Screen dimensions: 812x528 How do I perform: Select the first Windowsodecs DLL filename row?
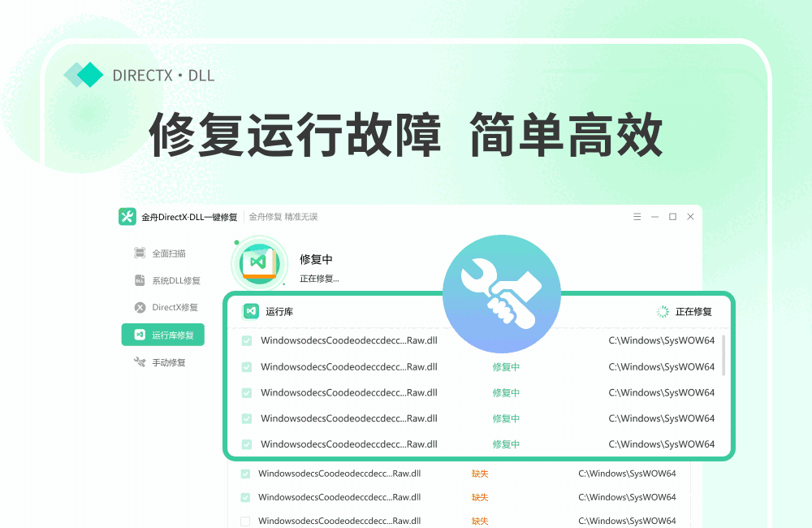[x=349, y=340]
